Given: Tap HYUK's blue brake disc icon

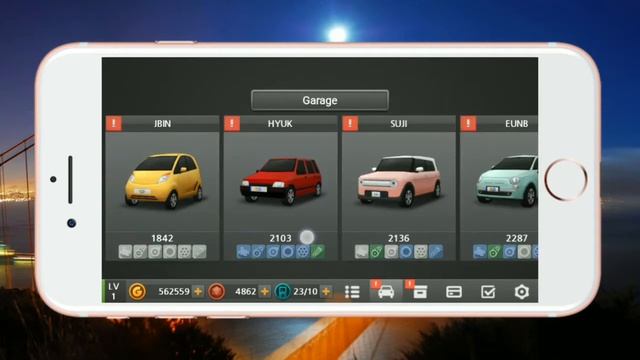Looking at the screenshot, I should pyautogui.click(x=288, y=252).
